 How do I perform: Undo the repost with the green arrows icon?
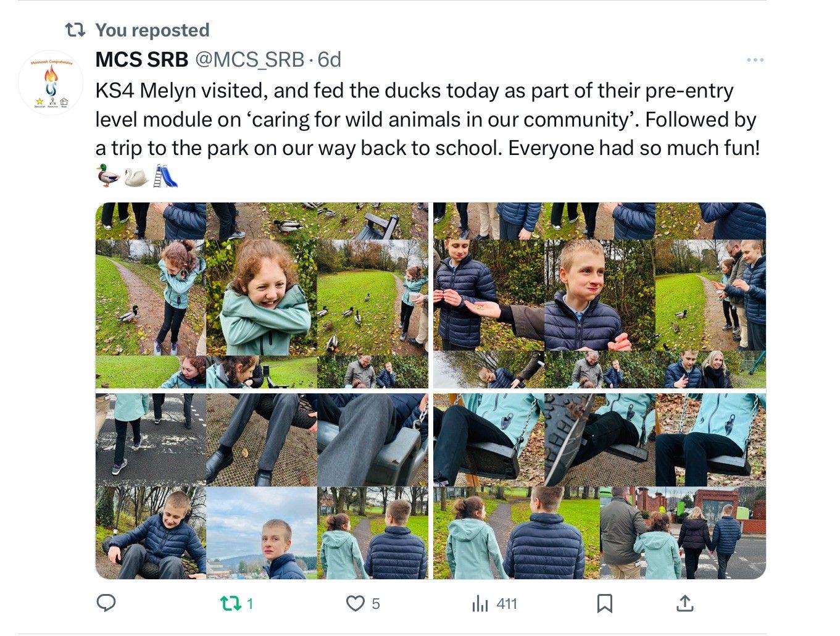pos(231,603)
